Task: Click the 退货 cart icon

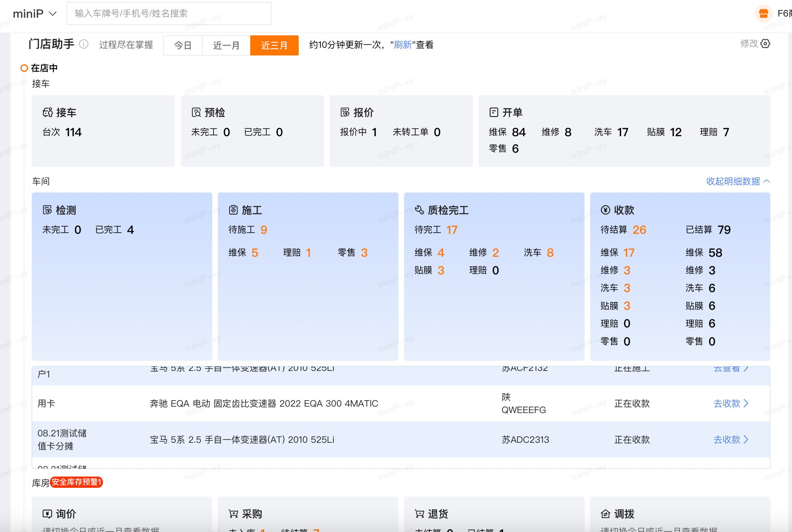Action: coord(419,514)
